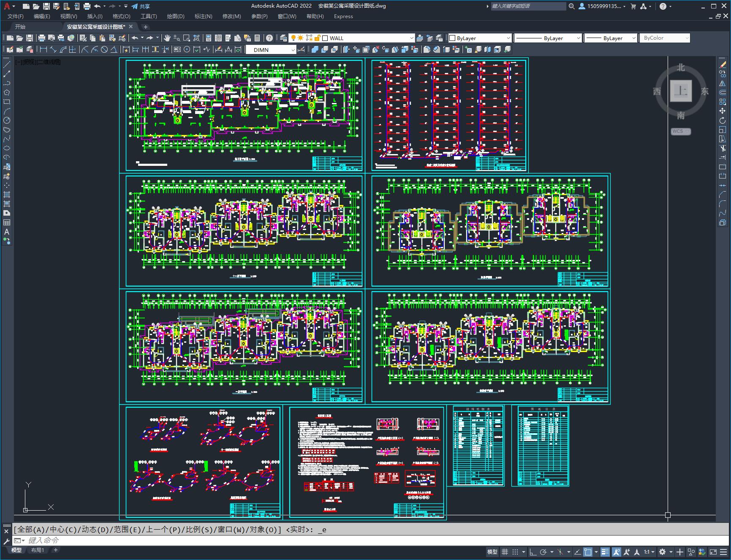Select the Rectangle draw tool
The width and height of the screenshot is (731, 560).
point(7,102)
